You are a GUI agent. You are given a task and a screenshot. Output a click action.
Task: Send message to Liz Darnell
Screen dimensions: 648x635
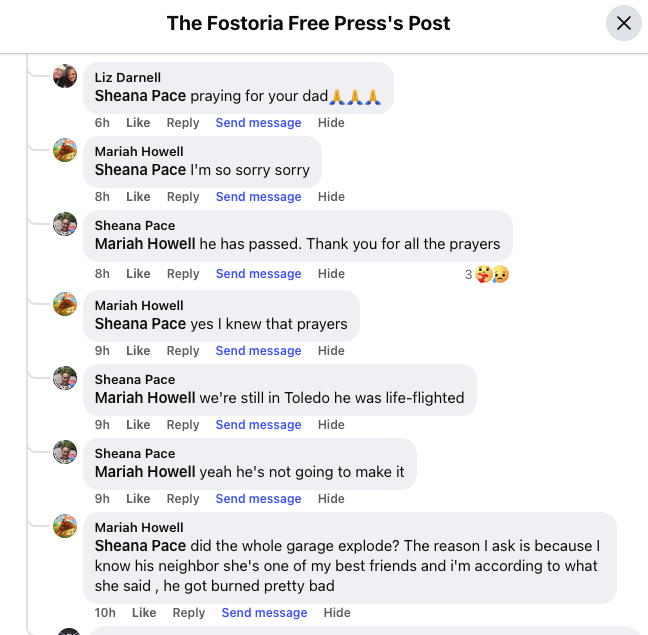258,123
